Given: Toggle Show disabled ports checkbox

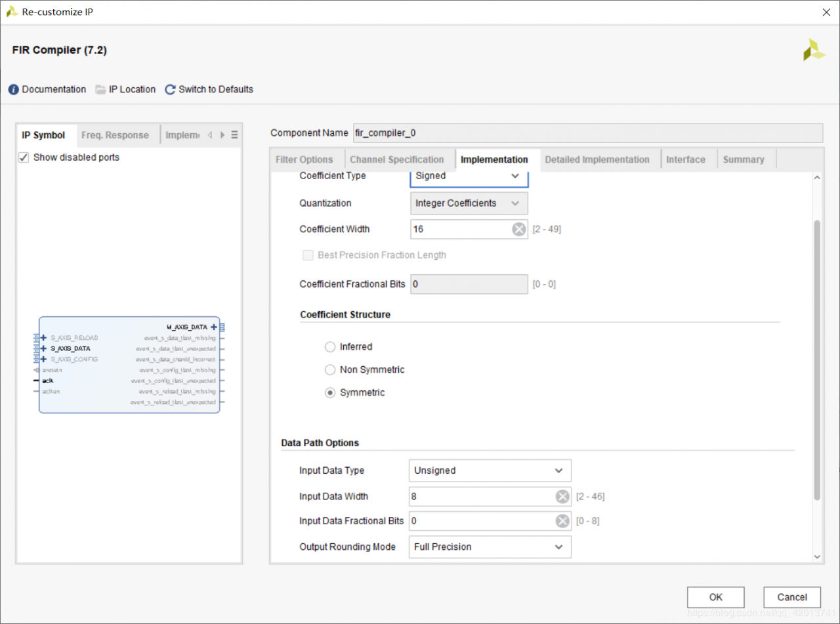Looking at the screenshot, I should 24,157.
